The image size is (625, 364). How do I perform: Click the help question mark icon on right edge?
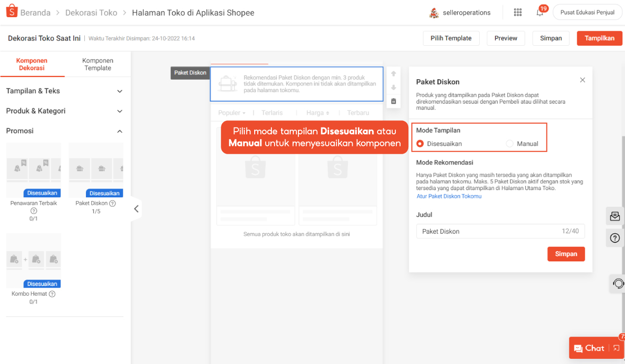pyautogui.click(x=615, y=238)
